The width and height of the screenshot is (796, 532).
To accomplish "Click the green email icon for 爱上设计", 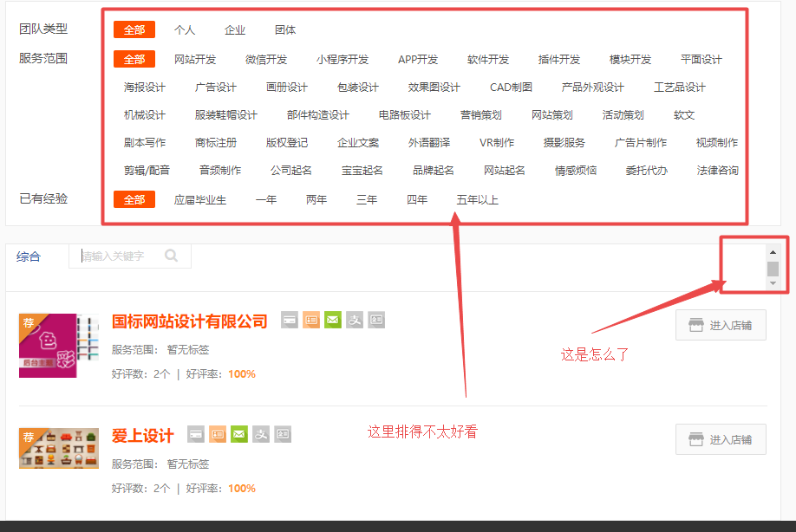I will coord(239,434).
